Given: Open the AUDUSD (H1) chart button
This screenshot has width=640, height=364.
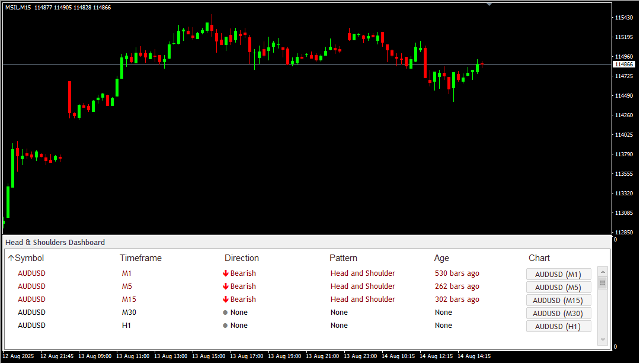Looking at the screenshot, I should click(558, 327).
